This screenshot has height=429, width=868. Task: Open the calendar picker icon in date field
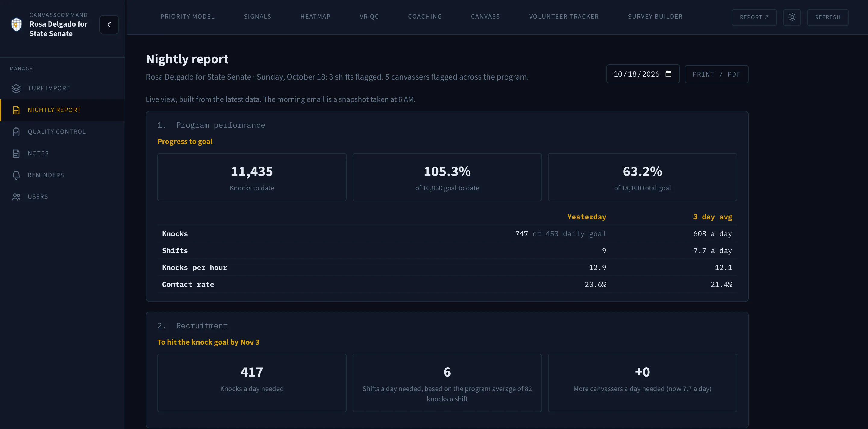click(x=668, y=74)
